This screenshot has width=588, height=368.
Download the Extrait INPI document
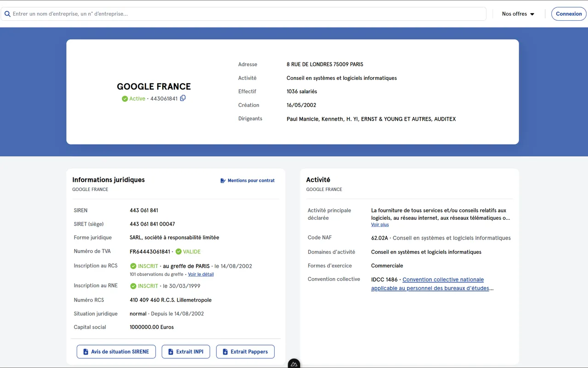(186, 351)
